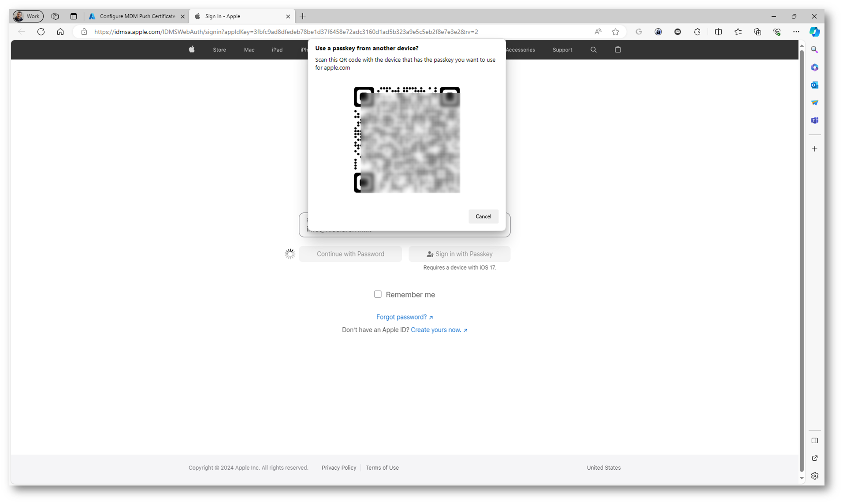Open sidebar settings gear icon
Screen dimensions: 843x504
[x=814, y=476]
